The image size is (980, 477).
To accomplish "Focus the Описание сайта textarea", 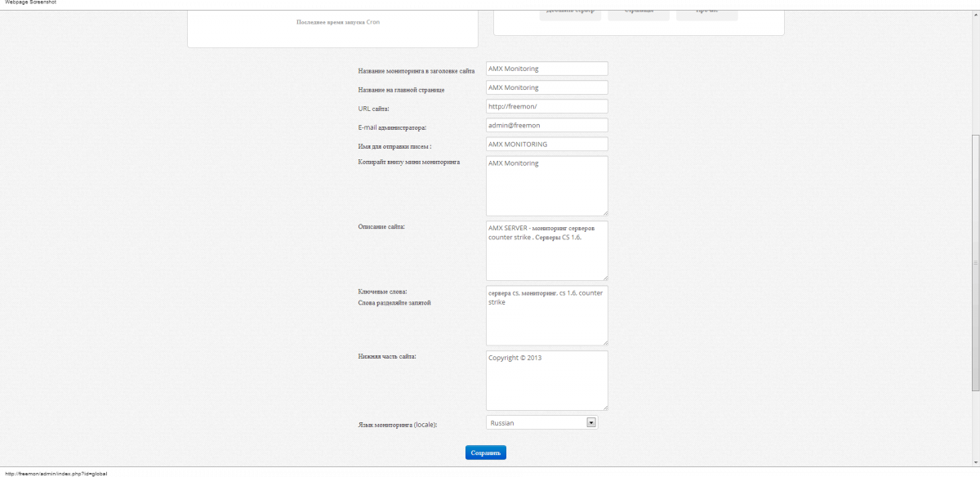I will pos(546,251).
